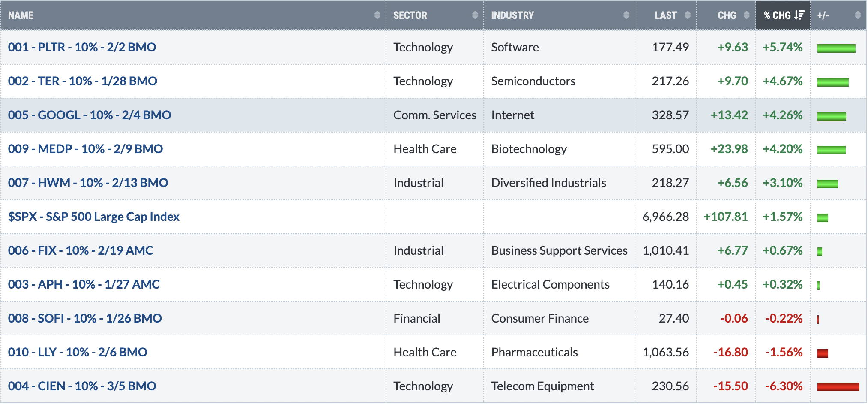The width and height of the screenshot is (868, 404).
Task: Click the red change bar for CIEN
Action: (838, 387)
